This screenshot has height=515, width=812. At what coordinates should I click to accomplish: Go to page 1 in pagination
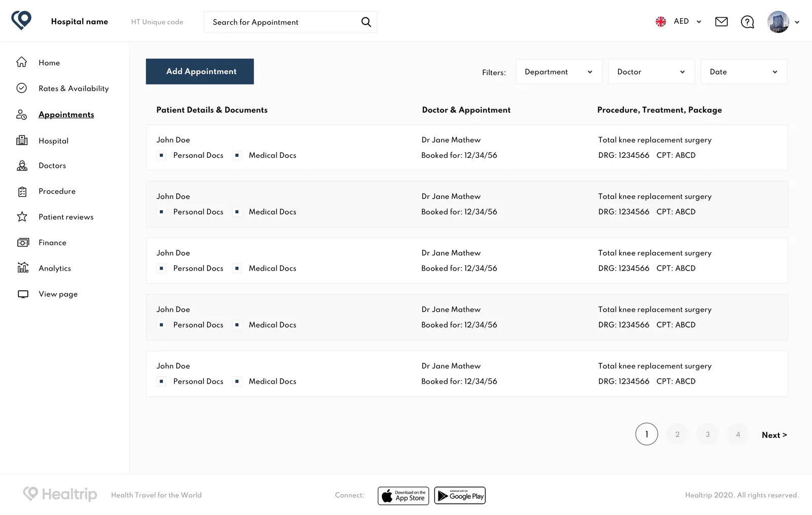point(647,434)
